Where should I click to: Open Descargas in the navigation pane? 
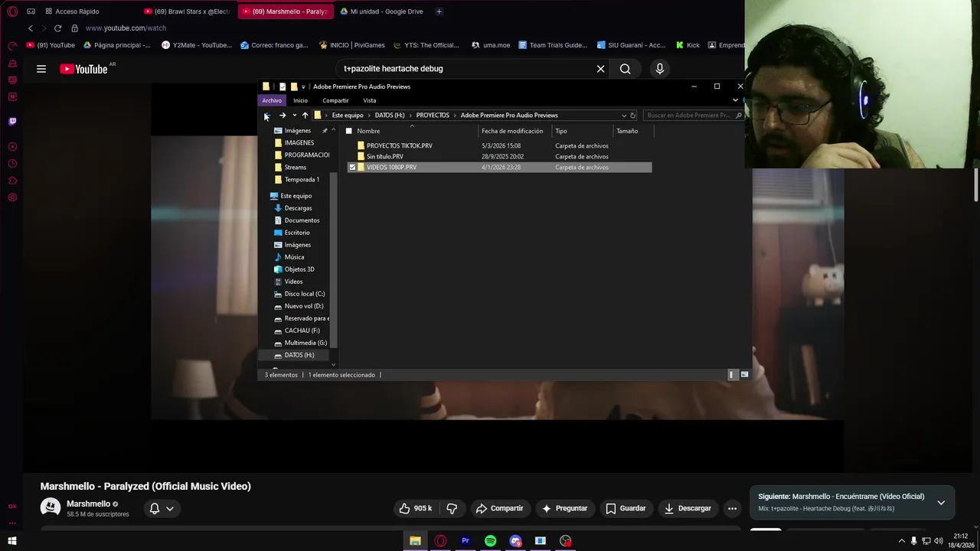tap(298, 208)
